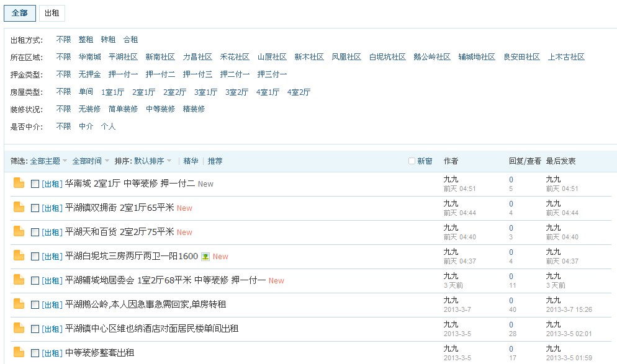Filter by 鹅公岭社区 area
617x364 pixels.
[432, 57]
